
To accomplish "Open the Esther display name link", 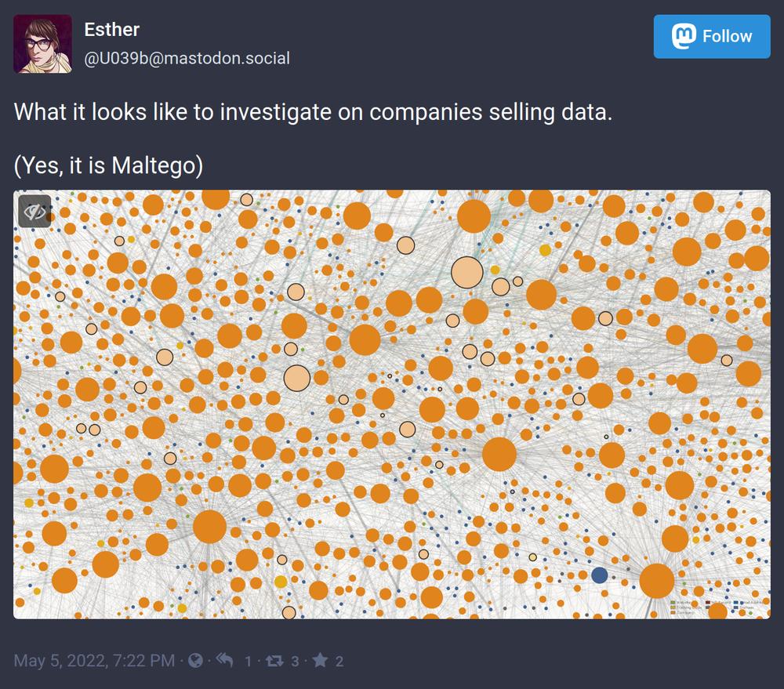I will pos(111,30).
